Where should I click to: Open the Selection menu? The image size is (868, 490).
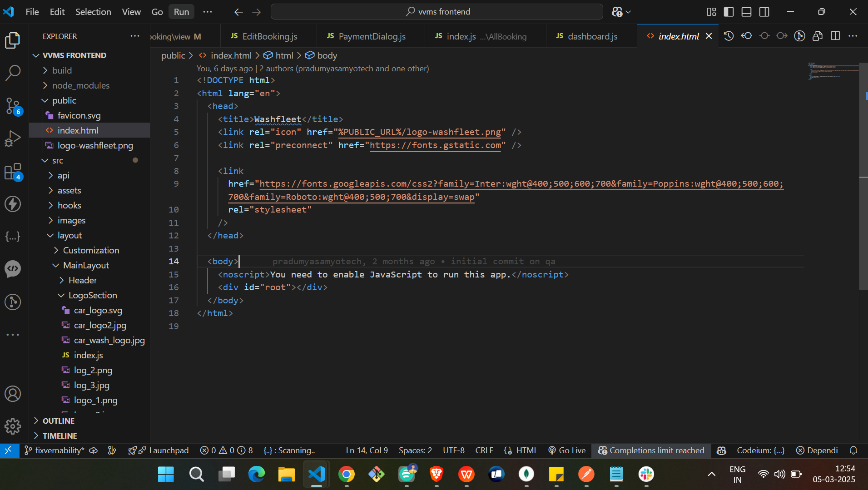[93, 12]
